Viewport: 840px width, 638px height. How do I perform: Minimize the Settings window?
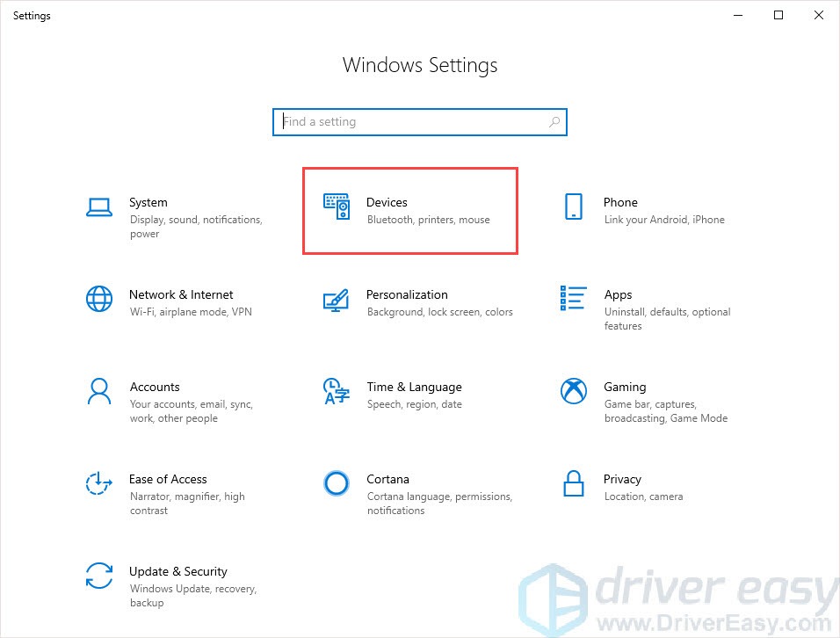pyautogui.click(x=737, y=15)
